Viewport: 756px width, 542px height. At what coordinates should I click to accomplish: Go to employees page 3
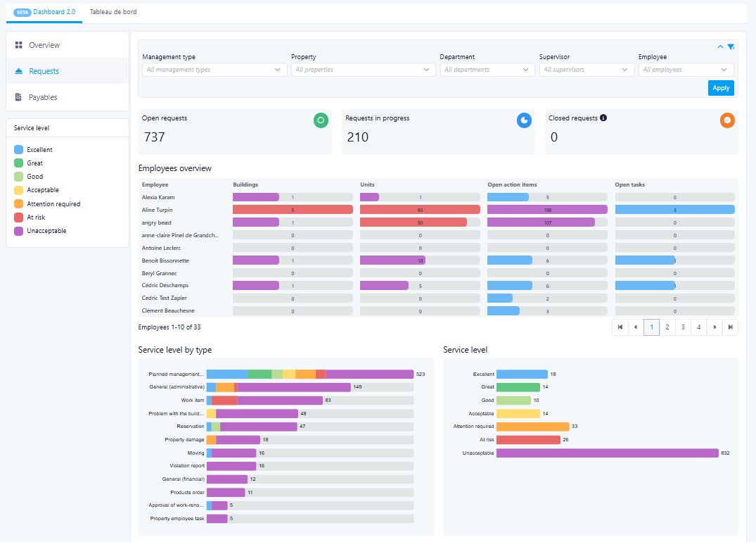point(683,327)
